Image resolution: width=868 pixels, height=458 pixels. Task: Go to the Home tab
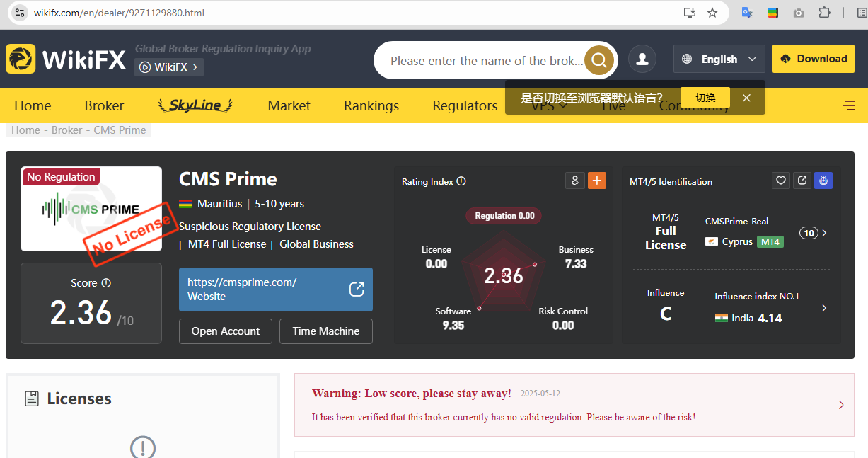click(x=33, y=105)
